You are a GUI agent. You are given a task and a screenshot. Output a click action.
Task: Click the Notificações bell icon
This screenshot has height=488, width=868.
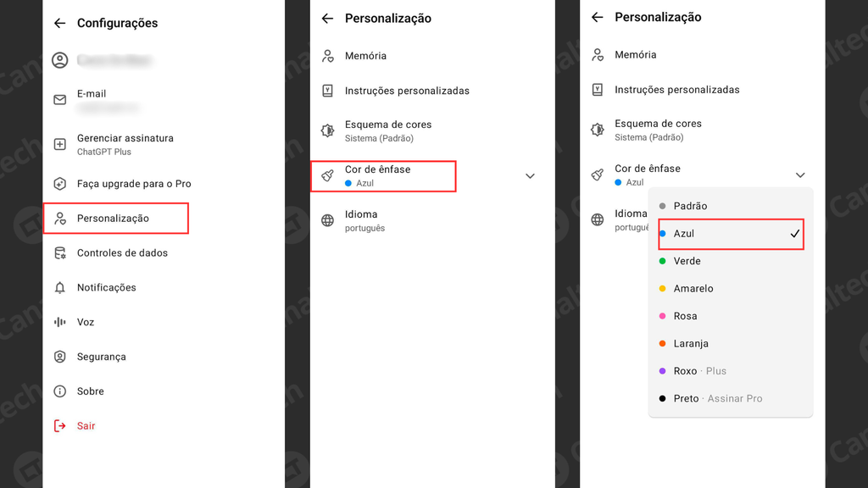[60, 288]
